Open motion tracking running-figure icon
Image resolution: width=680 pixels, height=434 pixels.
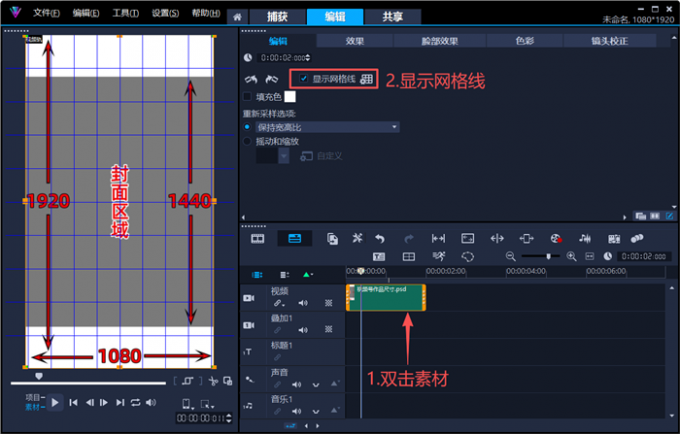[439, 256]
